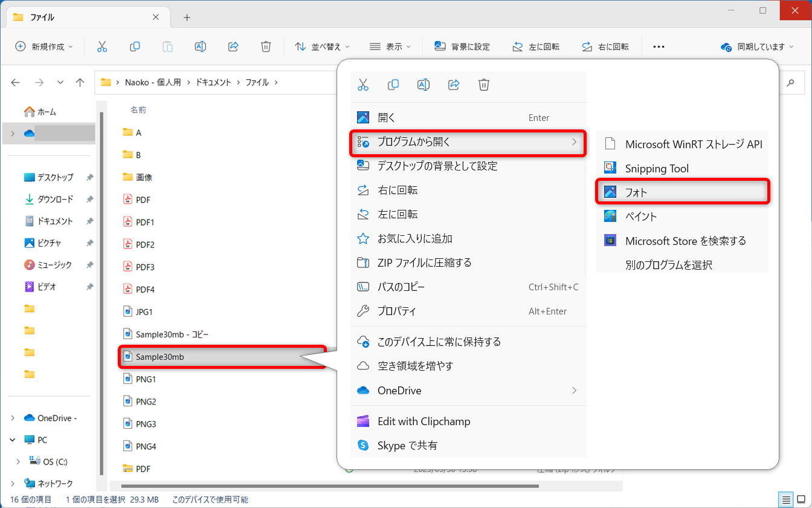The image size is (812, 508).
Task: Open the 新規作成 dropdown
Action: [43, 47]
